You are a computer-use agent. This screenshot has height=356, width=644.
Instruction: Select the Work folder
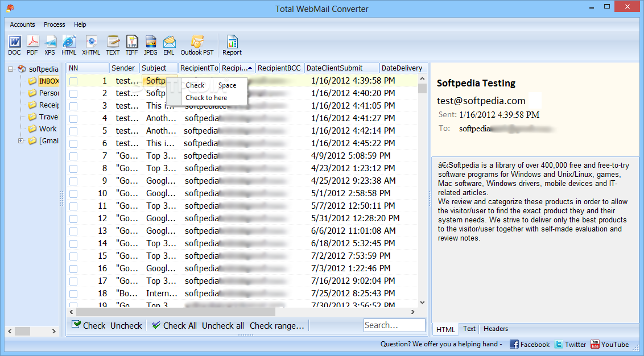[x=48, y=129]
